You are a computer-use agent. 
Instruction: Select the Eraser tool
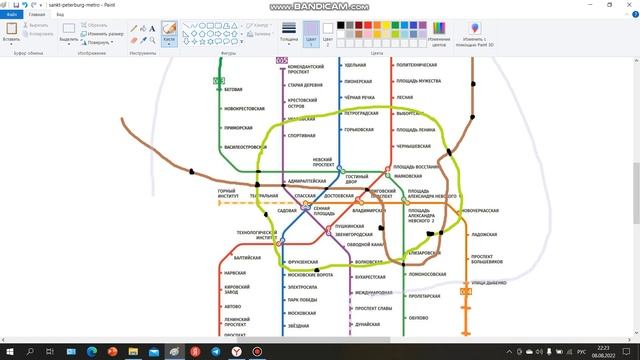click(134, 40)
